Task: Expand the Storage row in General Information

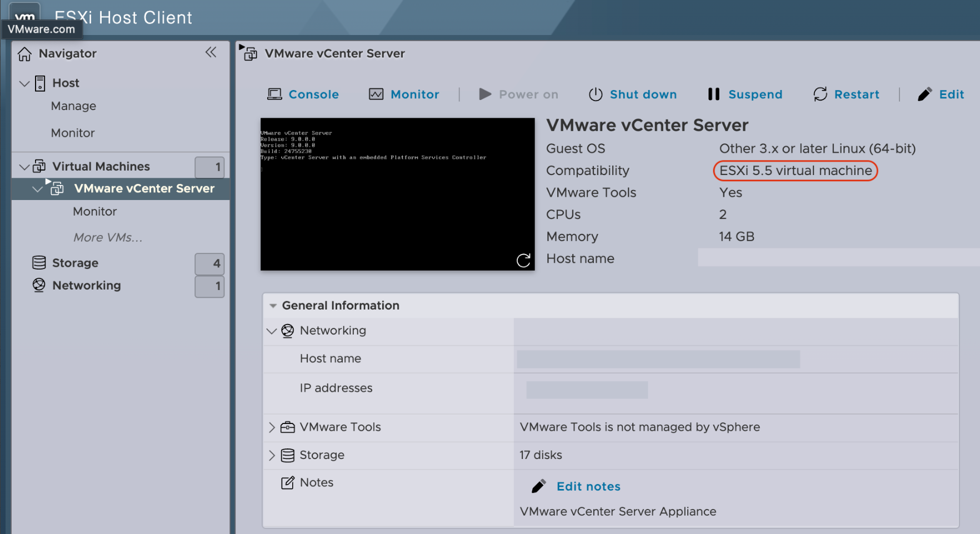Action: click(x=272, y=455)
